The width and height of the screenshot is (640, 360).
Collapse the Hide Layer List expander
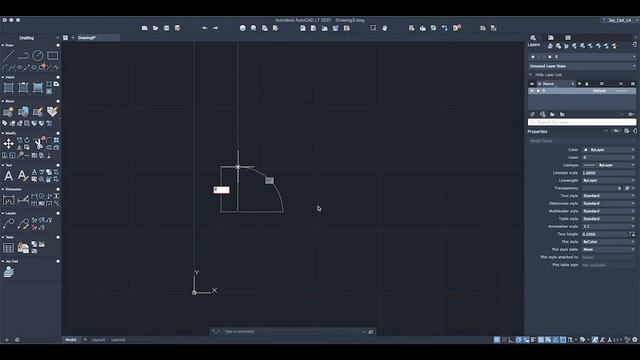(531, 75)
